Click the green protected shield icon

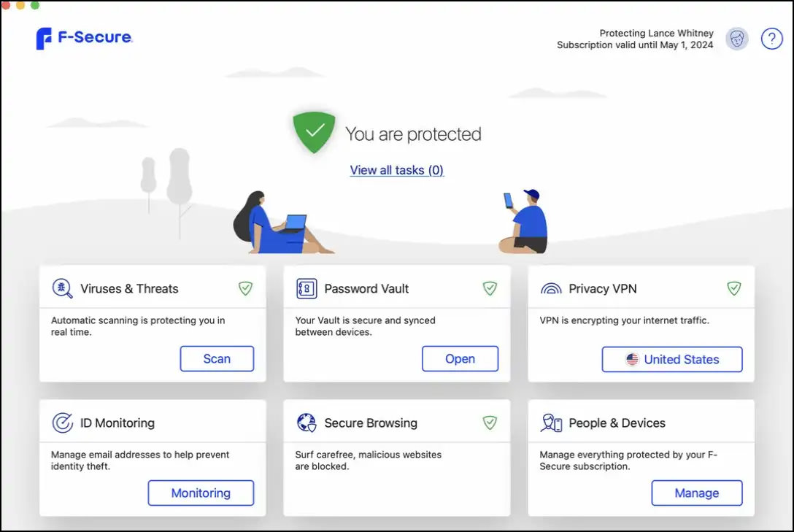point(314,132)
